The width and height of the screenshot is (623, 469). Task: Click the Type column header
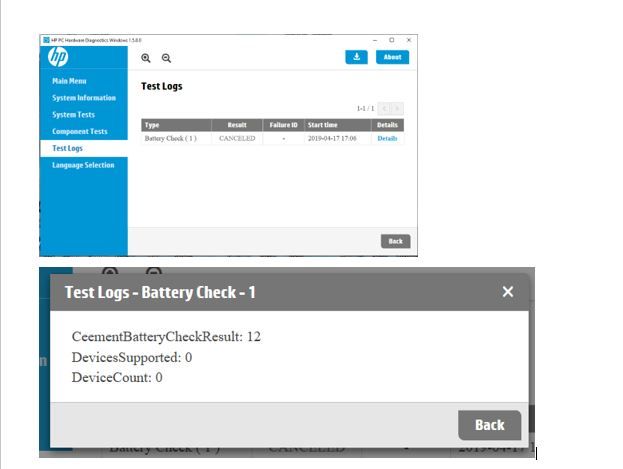(176, 125)
